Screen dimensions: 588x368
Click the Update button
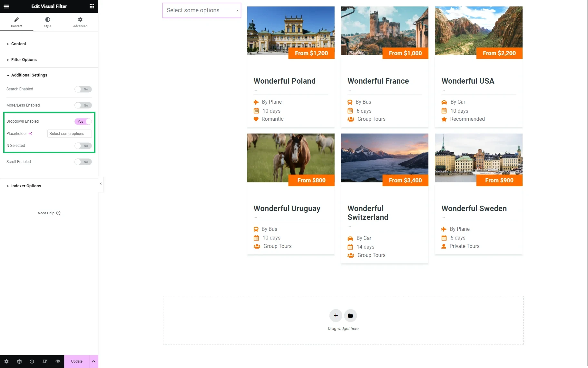77,361
